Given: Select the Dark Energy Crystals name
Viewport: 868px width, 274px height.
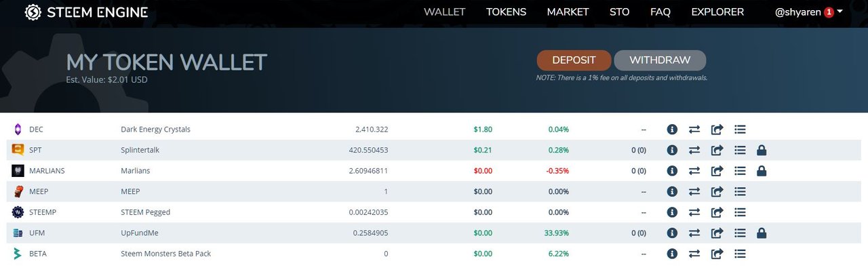Looking at the screenshot, I should point(155,130).
